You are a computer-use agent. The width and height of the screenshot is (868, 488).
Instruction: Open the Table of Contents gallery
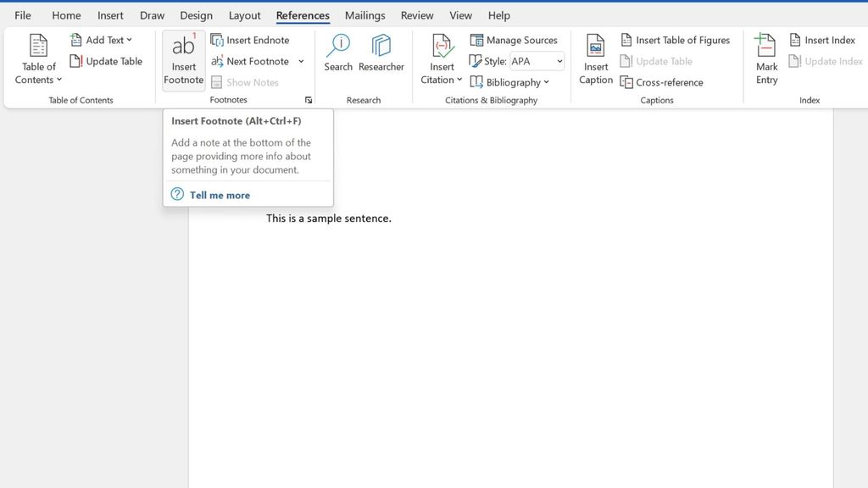click(x=37, y=58)
